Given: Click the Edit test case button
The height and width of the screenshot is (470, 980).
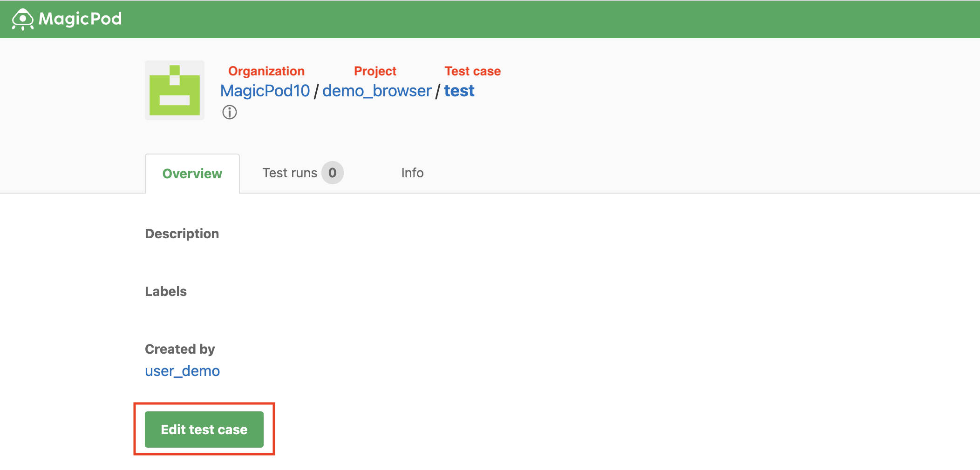Looking at the screenshot, I should coord(204,430).
